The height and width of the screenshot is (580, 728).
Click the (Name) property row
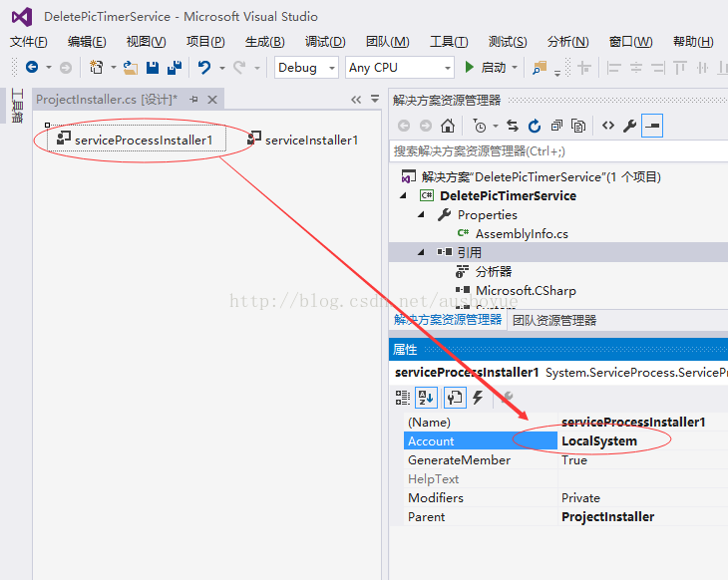566,423
